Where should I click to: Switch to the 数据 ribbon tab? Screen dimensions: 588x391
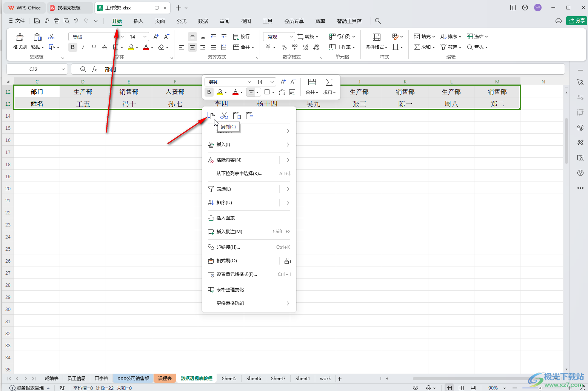(203, 21)
